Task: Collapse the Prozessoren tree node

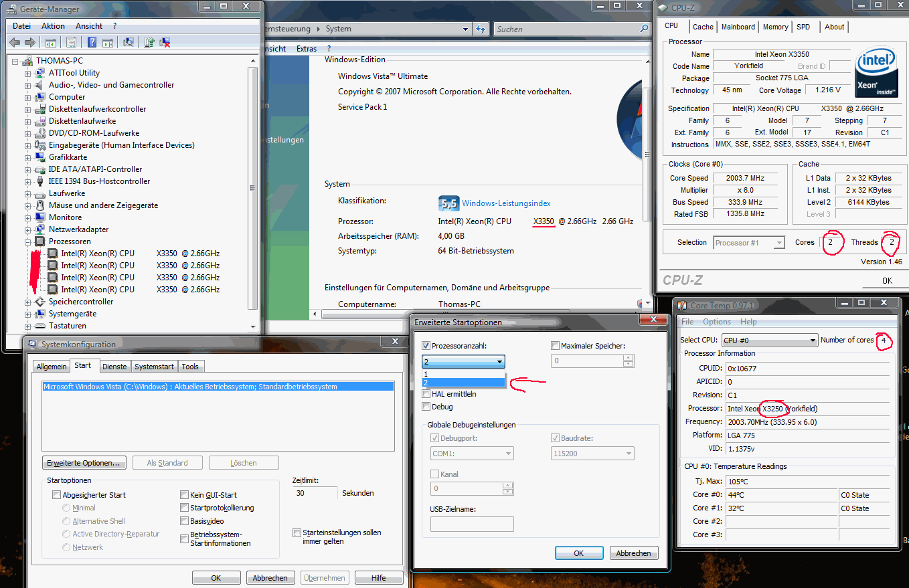Action: 28,241
